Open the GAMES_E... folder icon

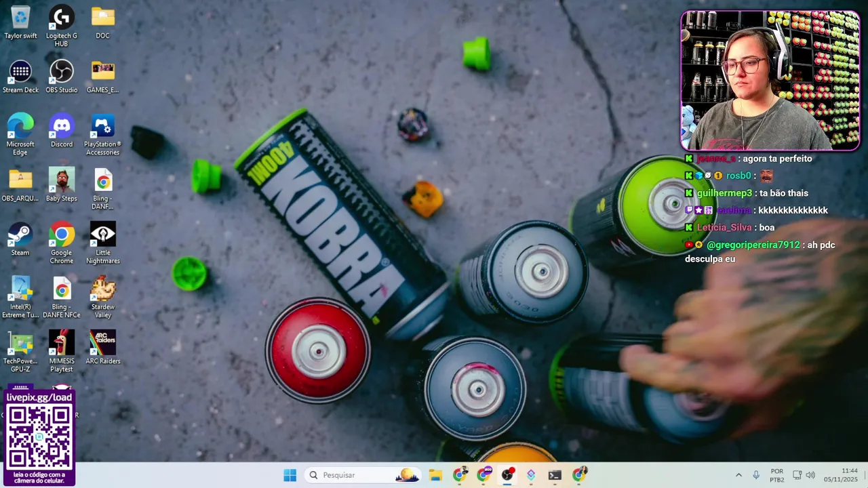pos(102,76)
